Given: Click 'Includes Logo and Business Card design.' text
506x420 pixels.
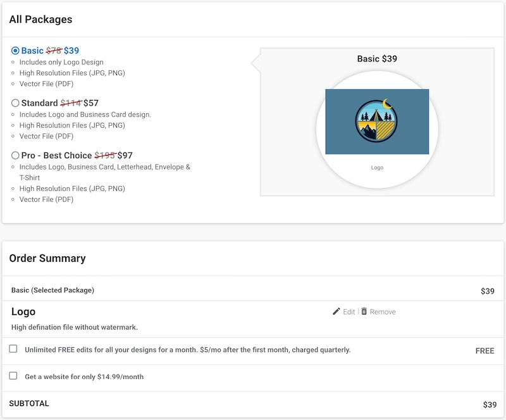Looking at the screenshot, I should 85,114.
